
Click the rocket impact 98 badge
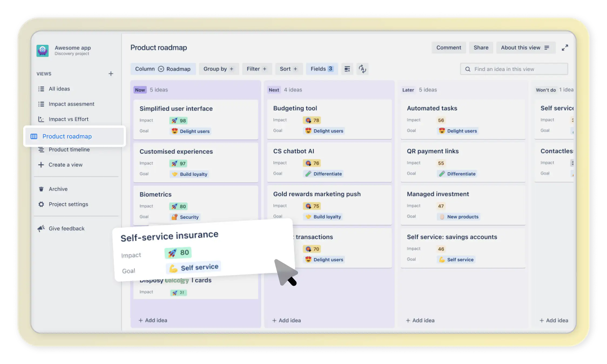click(x=178, y=120)
